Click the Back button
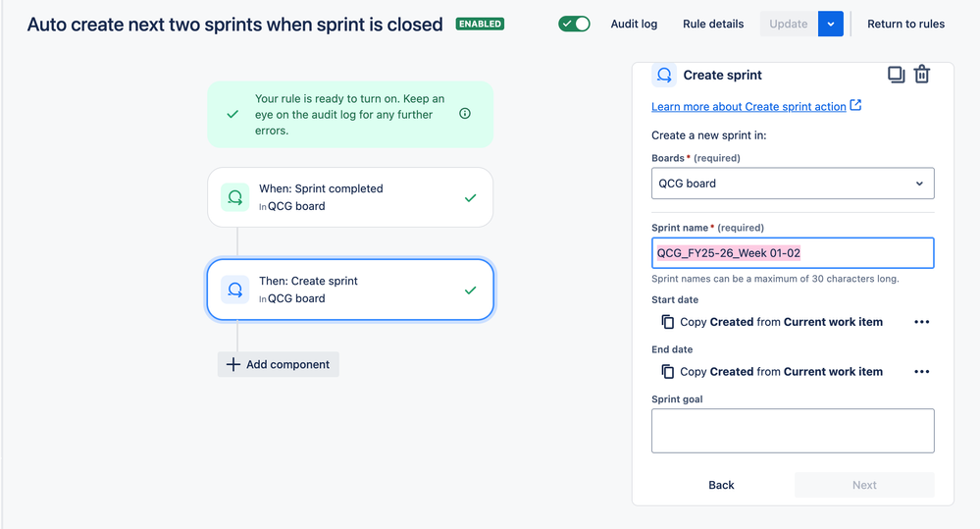 [x=721, y=485]
